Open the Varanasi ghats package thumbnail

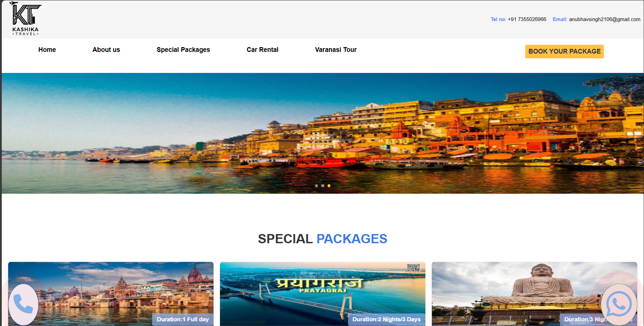111,294
